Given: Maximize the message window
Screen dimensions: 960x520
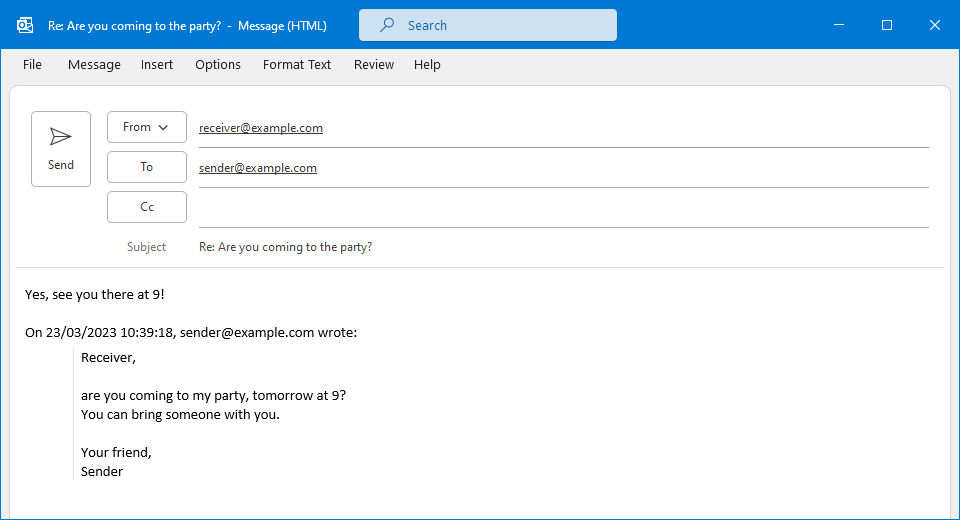Looking at the screenshot, I should tap(887, 25).
